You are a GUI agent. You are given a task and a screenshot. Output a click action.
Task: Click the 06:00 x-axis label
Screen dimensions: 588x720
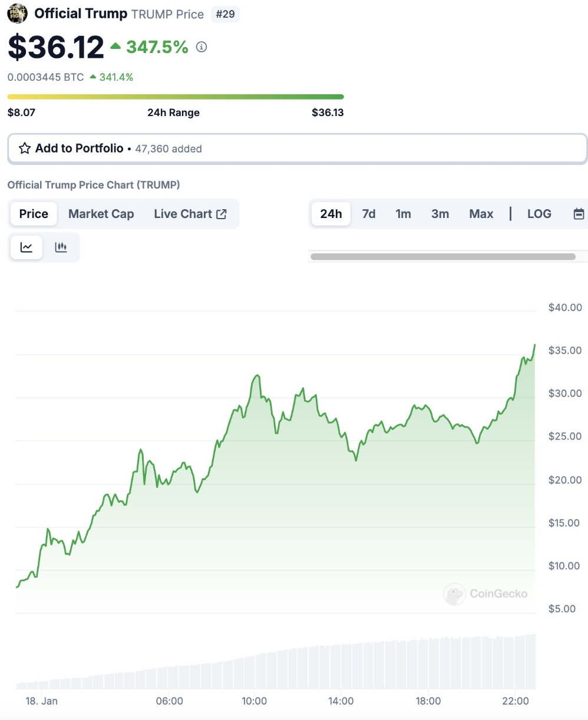[170, 701]
